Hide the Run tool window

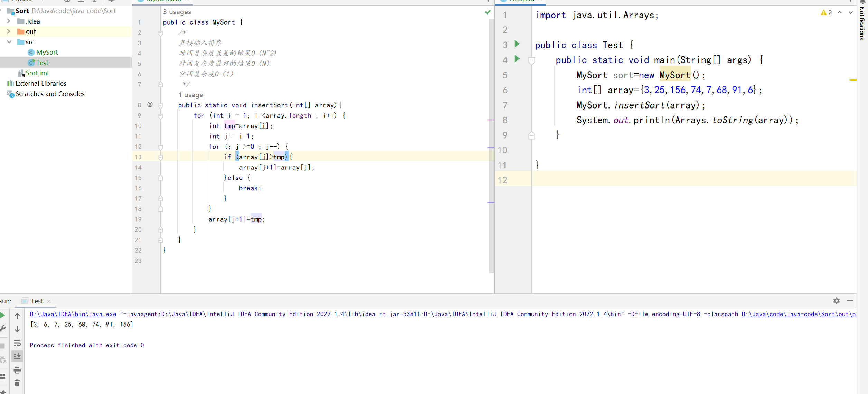pos(850,301)
